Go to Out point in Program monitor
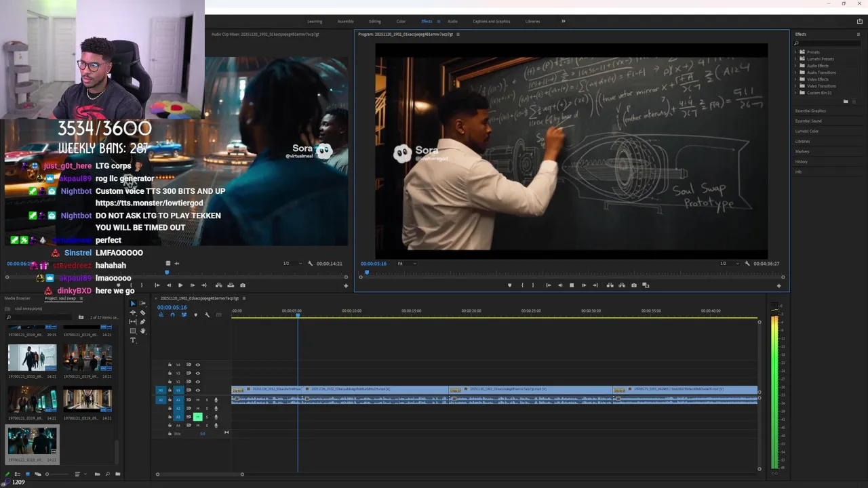This screenshot has height=488, width=868. [x=595, y=285]
